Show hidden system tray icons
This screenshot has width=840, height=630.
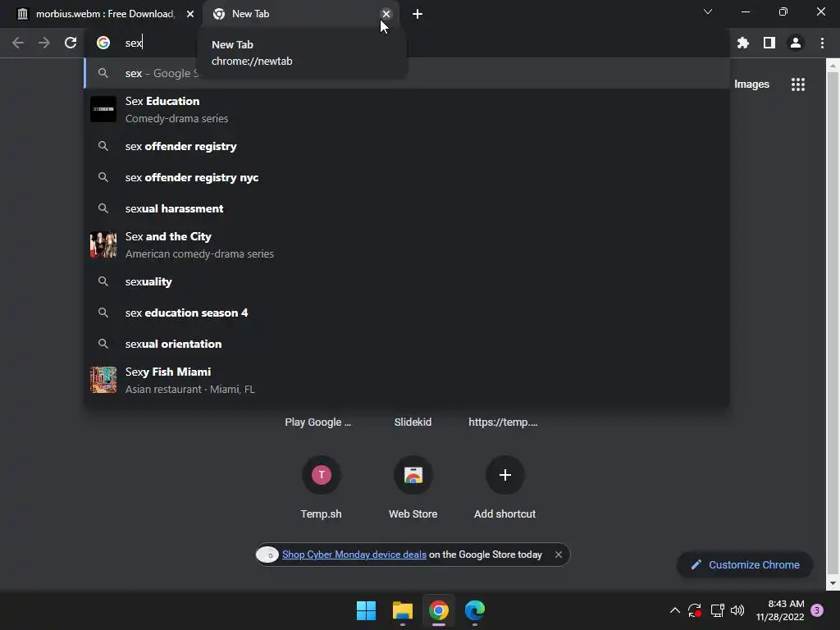(675, 610)
